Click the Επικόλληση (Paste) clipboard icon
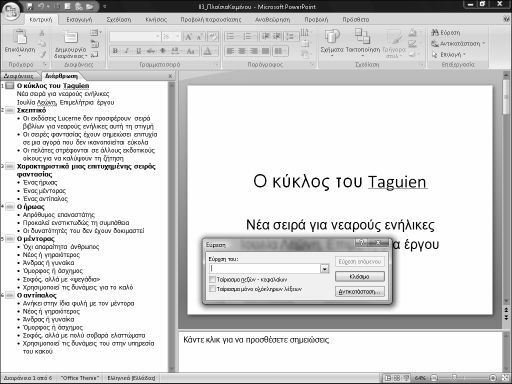The height and width of the screenshot is (384, 512). 20,37
